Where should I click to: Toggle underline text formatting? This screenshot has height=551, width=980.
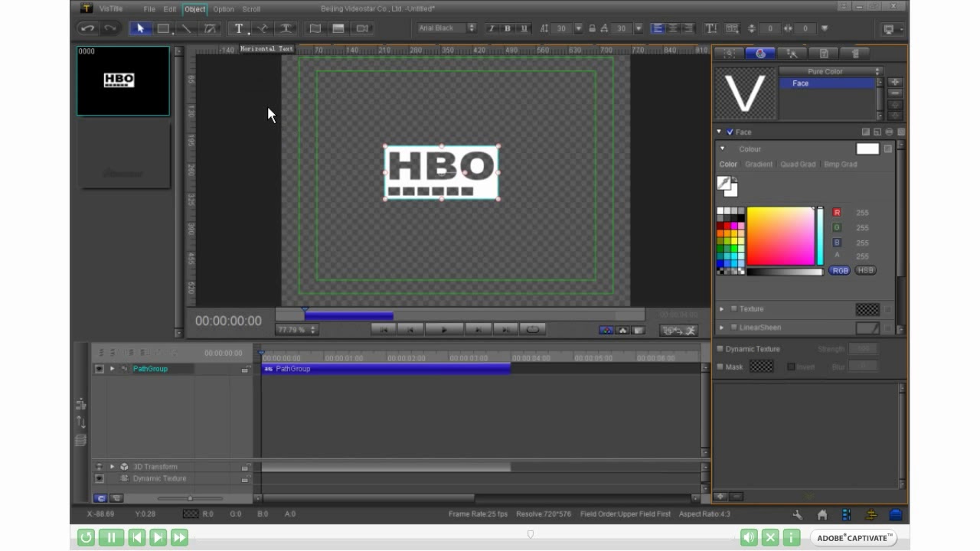[x=523, y=28]
